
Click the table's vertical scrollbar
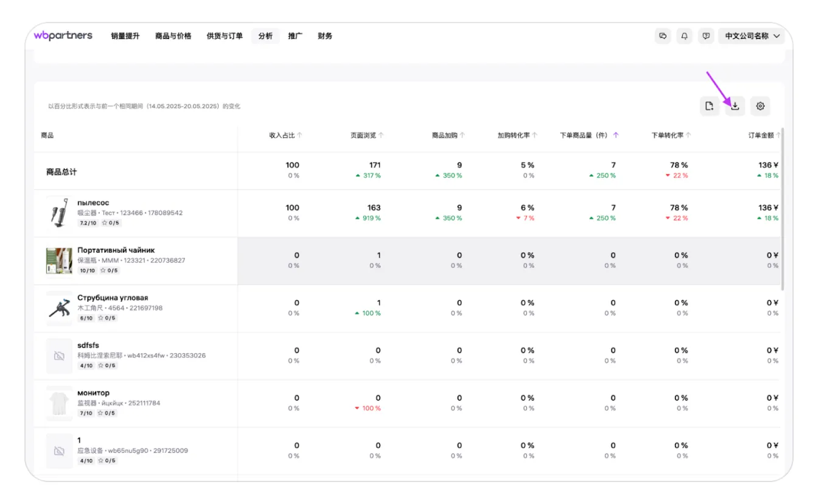pos(782,207)
